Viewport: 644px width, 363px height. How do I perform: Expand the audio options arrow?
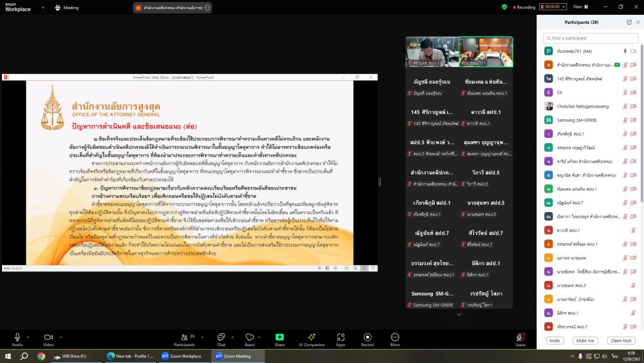30,335
